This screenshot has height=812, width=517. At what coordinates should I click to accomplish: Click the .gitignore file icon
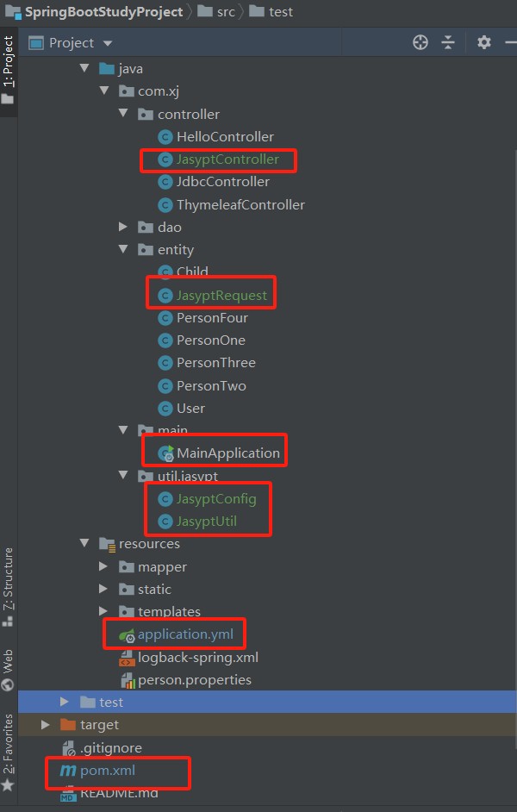pyautogui.click(x=68, y=748)
